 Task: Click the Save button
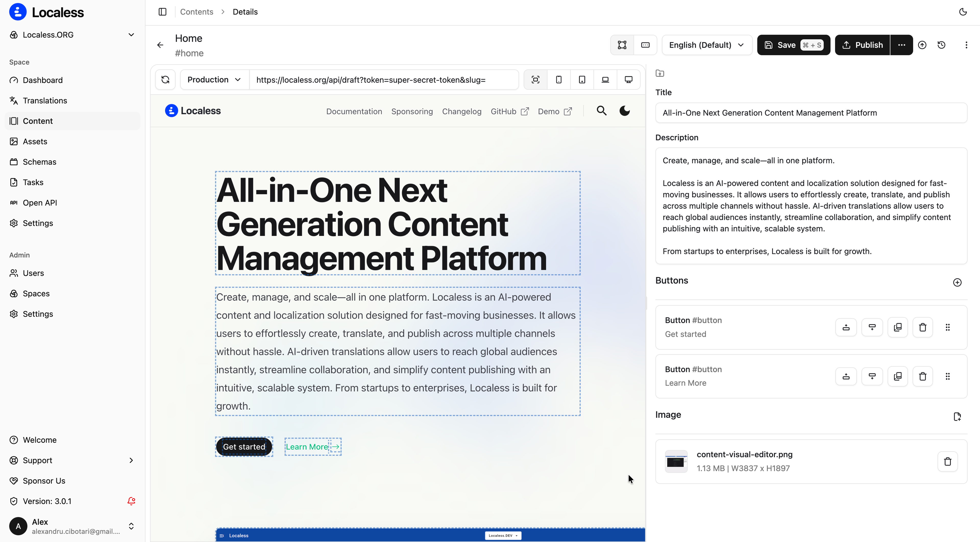pyautogui.click(x=794, y=45)
